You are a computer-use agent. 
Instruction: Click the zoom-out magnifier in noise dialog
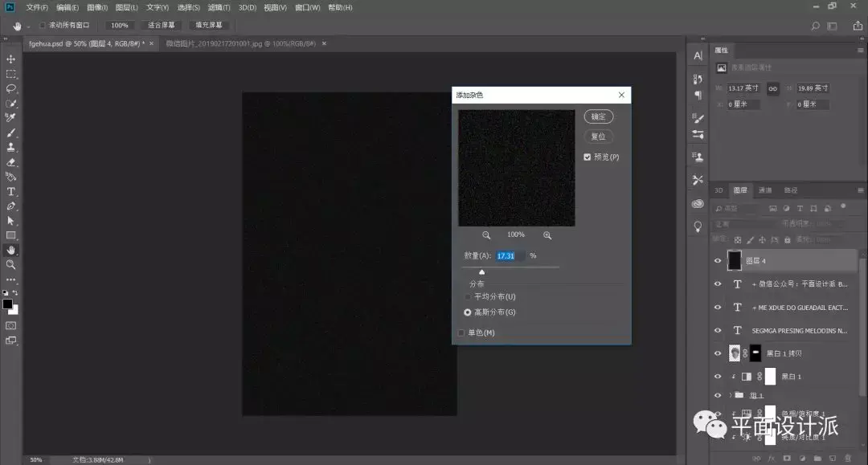coord(486,235)
